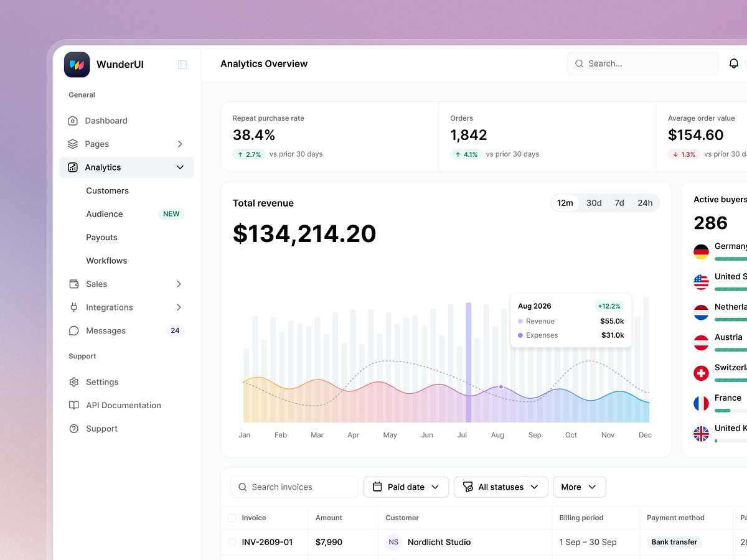Click the France flag icon
The width and height of the screenshot is (747, 560).
pyautogui.click(x=701, y=403)
